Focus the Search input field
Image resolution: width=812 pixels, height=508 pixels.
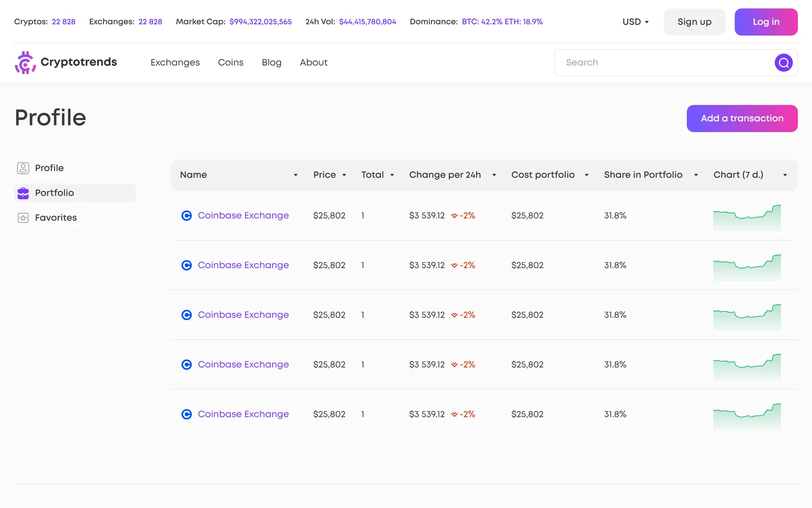tap(665, 62)
